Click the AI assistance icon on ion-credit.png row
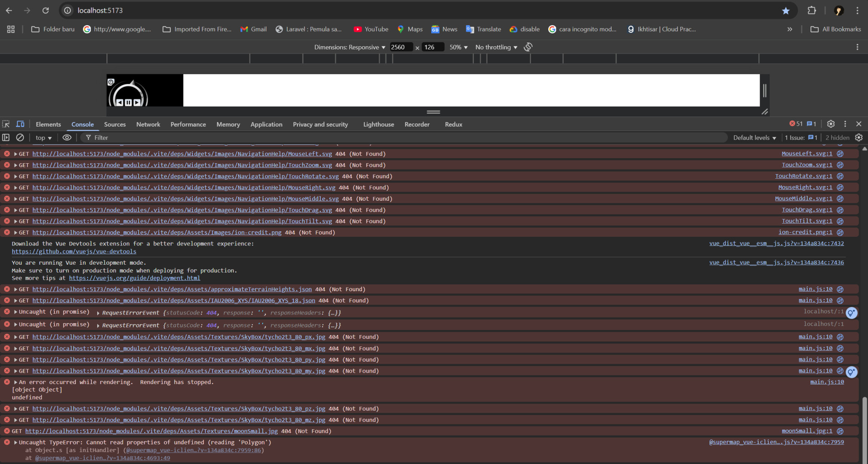 (840, 233)
